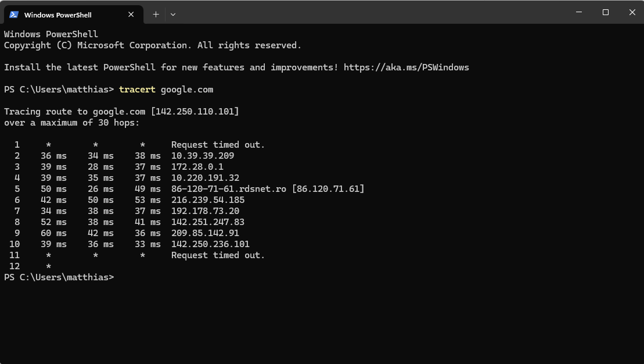Click the IP address 10.39.39.209

click(203, 156)
